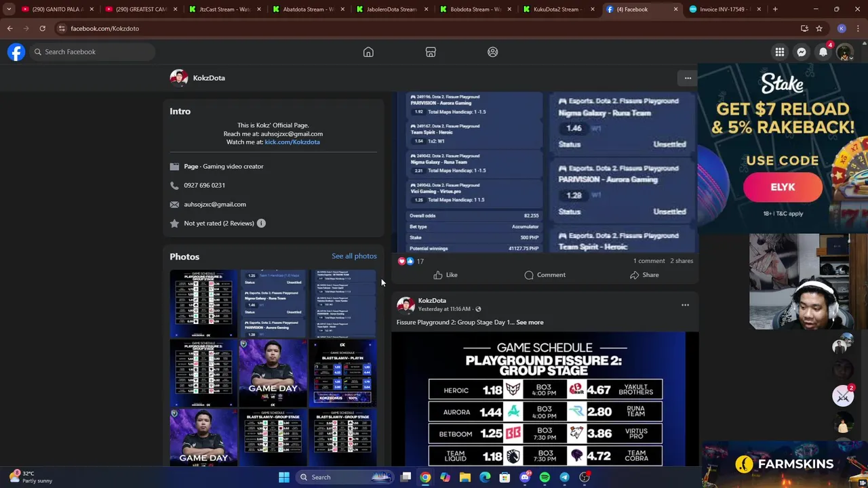Open Chrome three-dot menu
Image resolution: width=868 pixels, height=488 pixels.
tap(858, 28)
